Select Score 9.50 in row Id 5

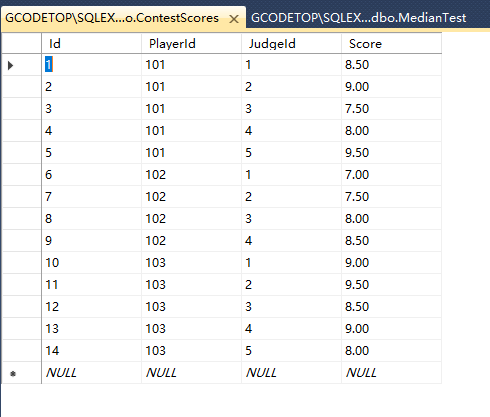click(x=392, y=153)
